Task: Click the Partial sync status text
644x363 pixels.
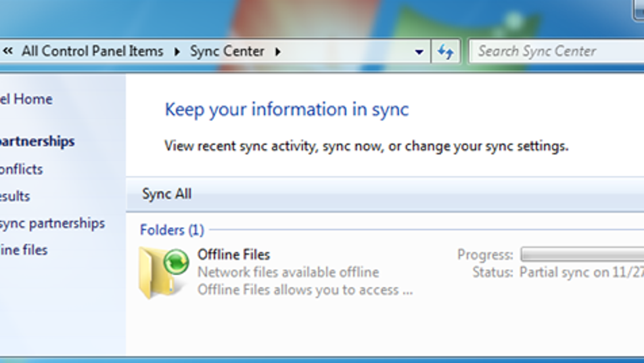Action: point(580,272)
